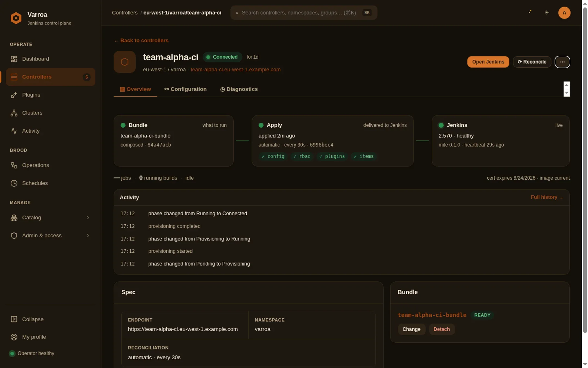This screenshot has height=368, width=588.
Task: Click '0 running builds' text
Action: pos(158,178)
